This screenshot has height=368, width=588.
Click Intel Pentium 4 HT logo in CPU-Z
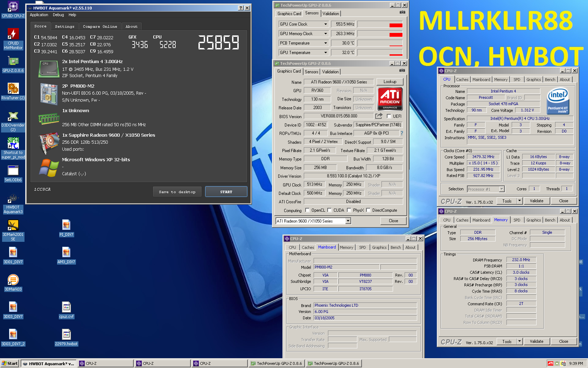[x=558, y=101]
